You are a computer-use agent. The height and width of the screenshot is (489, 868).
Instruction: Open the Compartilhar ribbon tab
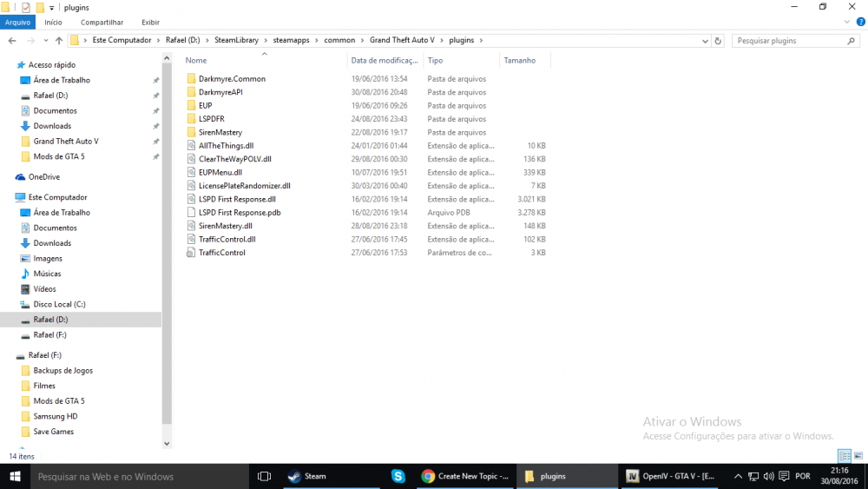(x=102, y=23)
